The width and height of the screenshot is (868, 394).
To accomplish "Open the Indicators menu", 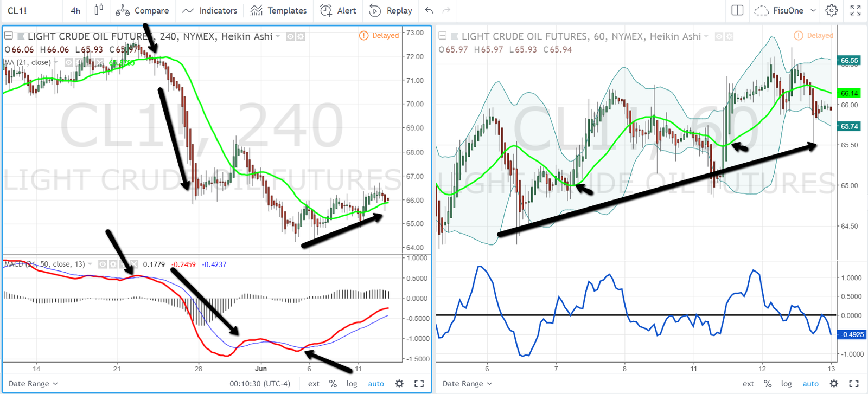I will 209,10.
